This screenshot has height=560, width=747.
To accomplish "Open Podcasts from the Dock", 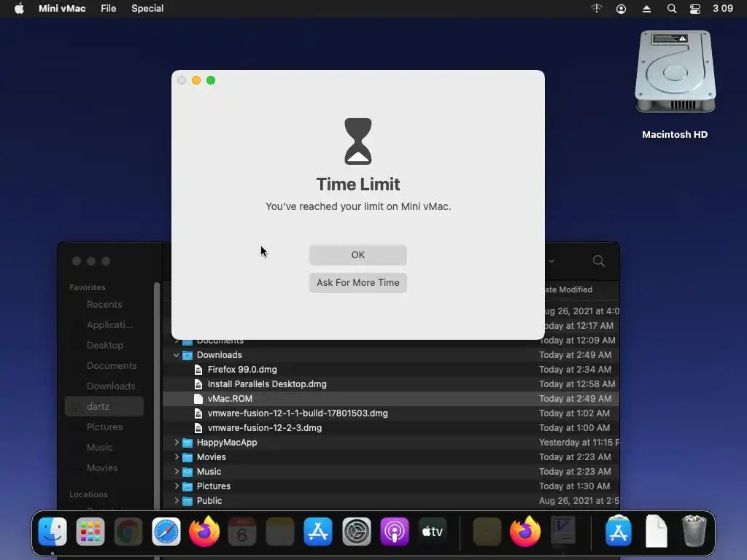I will point(395,531).
